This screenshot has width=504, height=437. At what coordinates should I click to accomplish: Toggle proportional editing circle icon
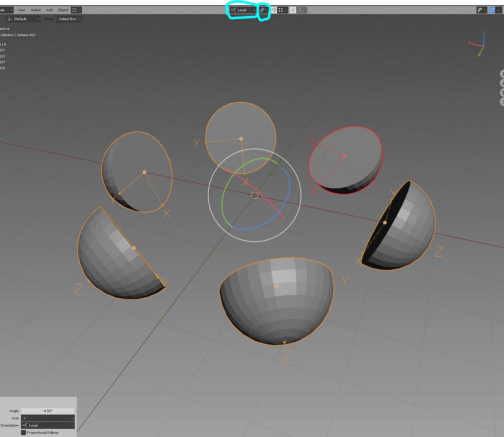point(293,10)
